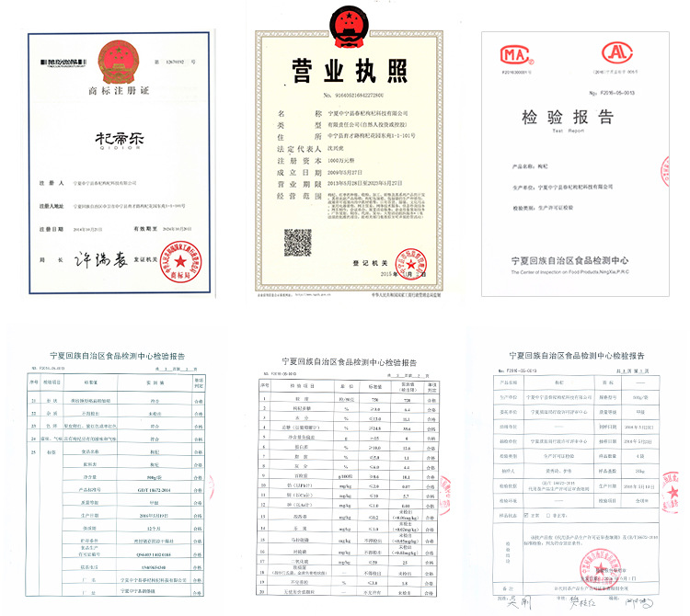The height and width of the screenshot is (616, 690).
Task: Click the 经营范围 label on license
Action: click(x=299, y=196)
